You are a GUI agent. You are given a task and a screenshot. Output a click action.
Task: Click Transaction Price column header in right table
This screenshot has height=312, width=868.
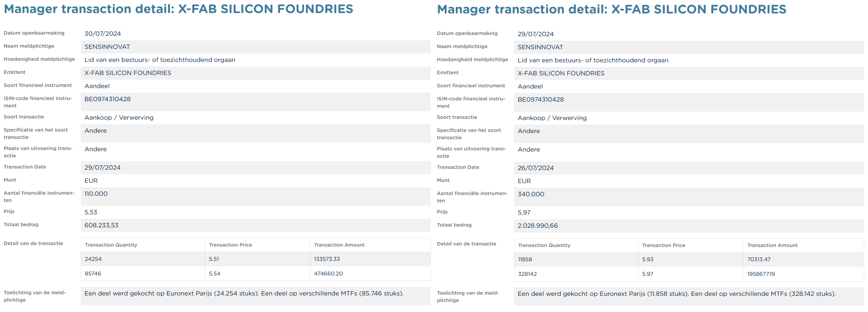pos(664,245)
